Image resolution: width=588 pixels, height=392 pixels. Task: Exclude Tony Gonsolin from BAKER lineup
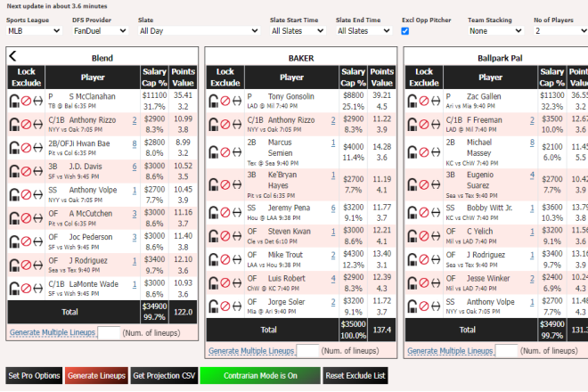(x=225, y=101)
